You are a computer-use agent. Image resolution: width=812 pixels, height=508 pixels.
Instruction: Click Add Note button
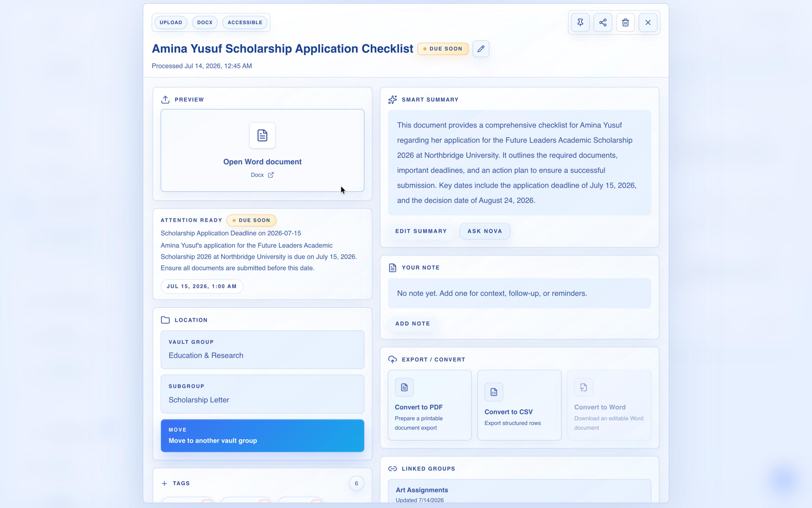[412, 323]
